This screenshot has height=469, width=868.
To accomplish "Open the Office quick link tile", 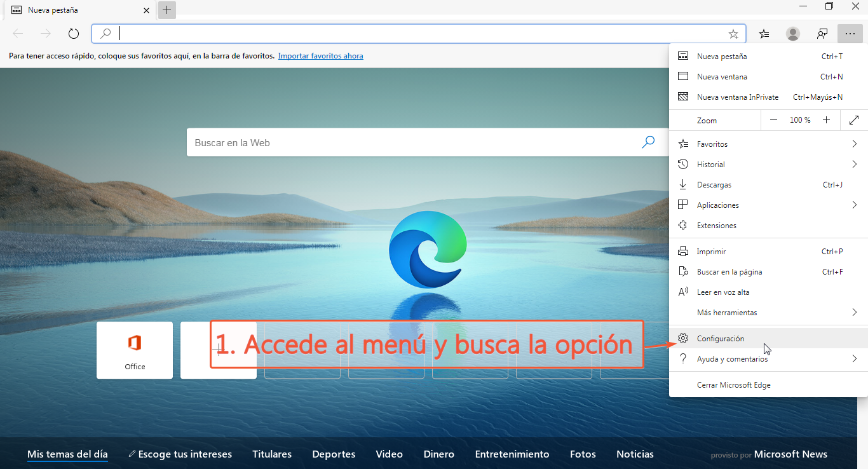I will click(135, 350).
